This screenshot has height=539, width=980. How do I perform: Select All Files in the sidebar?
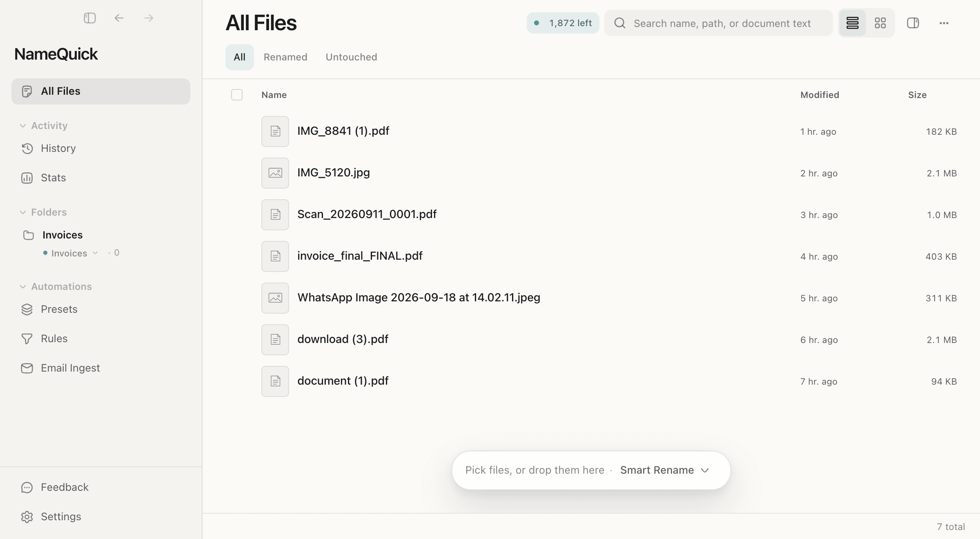click(x=101, y=91)
